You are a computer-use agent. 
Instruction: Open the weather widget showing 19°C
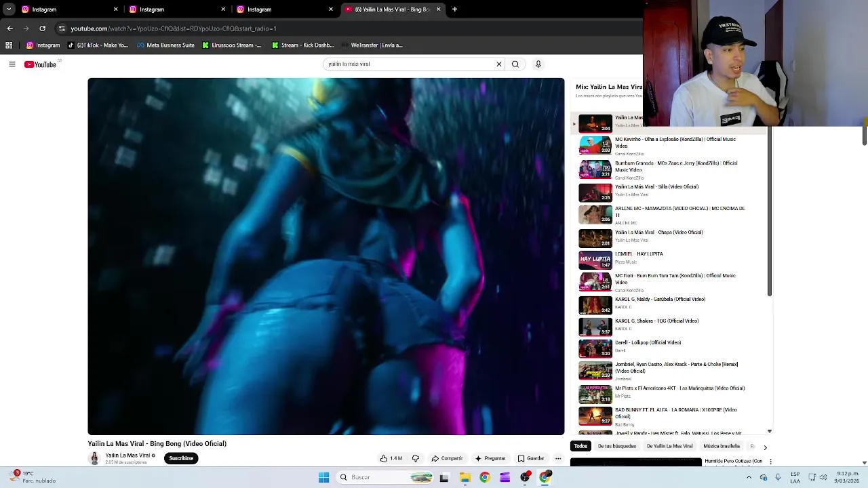33,477
